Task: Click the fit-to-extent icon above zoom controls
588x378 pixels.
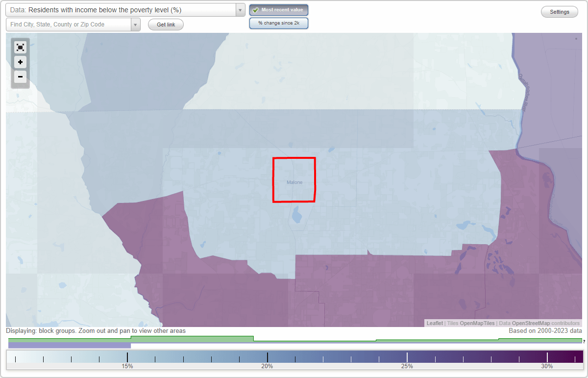Action: pos(20,47)
